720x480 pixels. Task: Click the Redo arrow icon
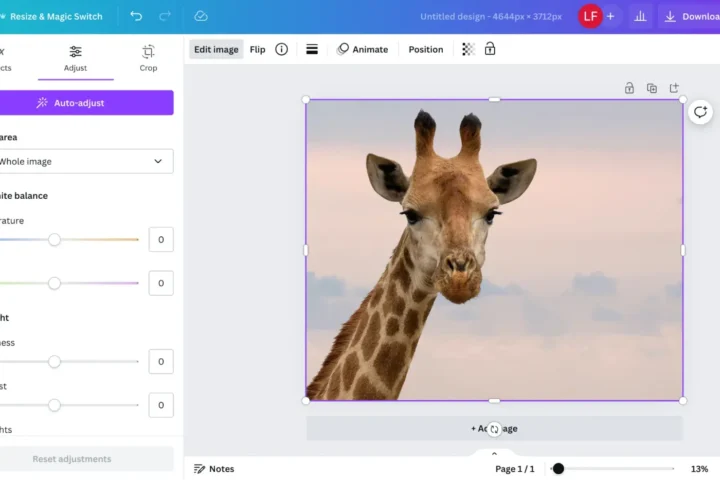[x=165, y=16]
